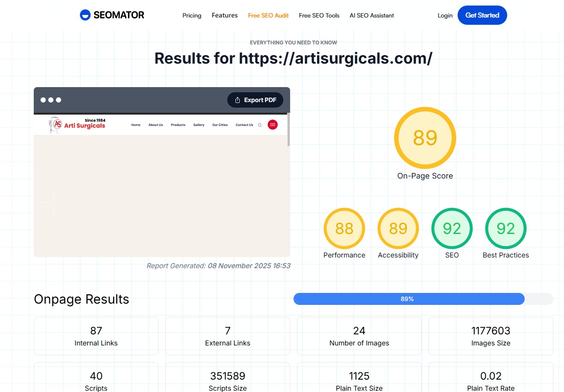Click the Everything You Need To Know caption
Viewport: 564px width, 392px height.
point(294,43)
